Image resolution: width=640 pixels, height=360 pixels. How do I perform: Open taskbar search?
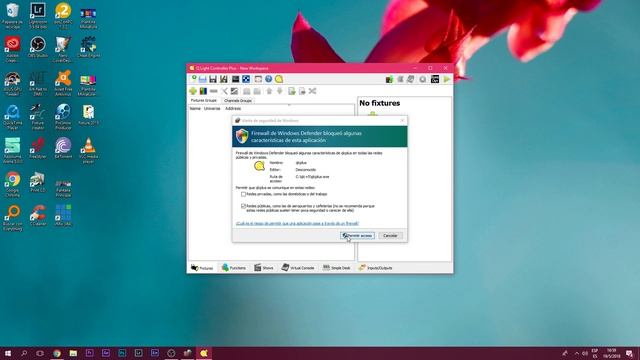[24, 353]
